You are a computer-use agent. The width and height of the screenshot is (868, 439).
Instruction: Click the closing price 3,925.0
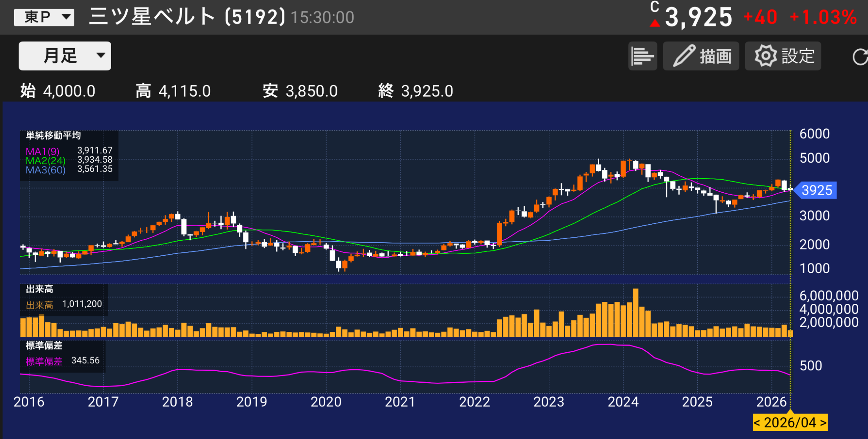[427, 91]
